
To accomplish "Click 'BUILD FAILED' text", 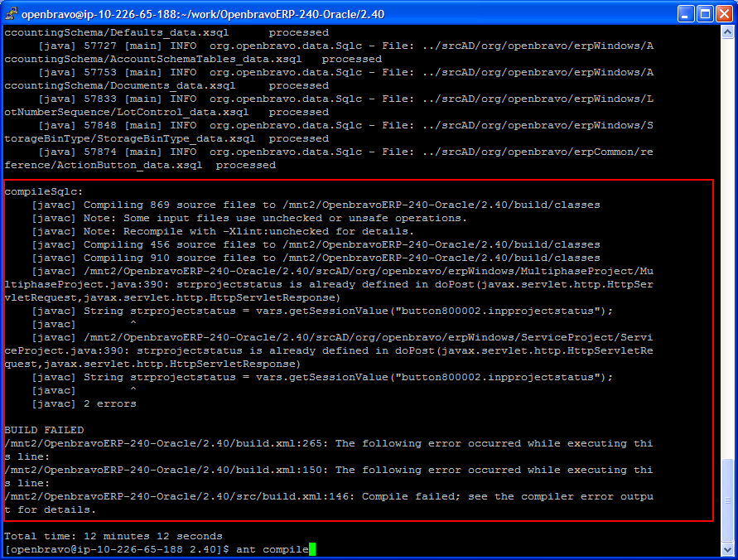I will coord(44,430).
